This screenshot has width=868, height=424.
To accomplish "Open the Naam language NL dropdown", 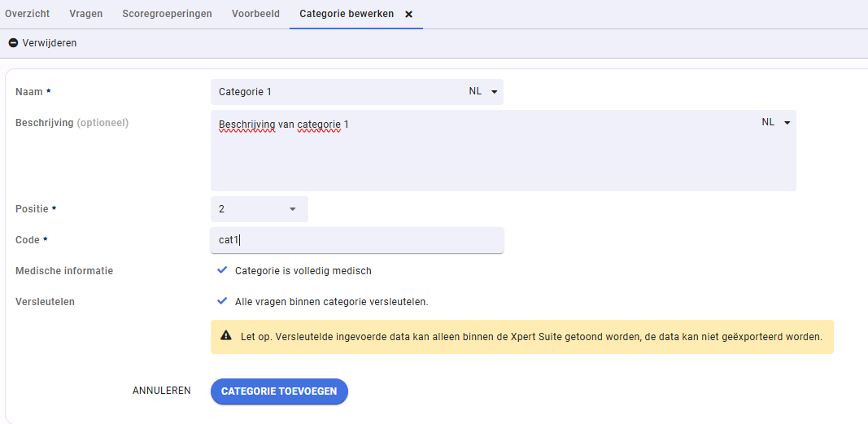I will (483, 92).
